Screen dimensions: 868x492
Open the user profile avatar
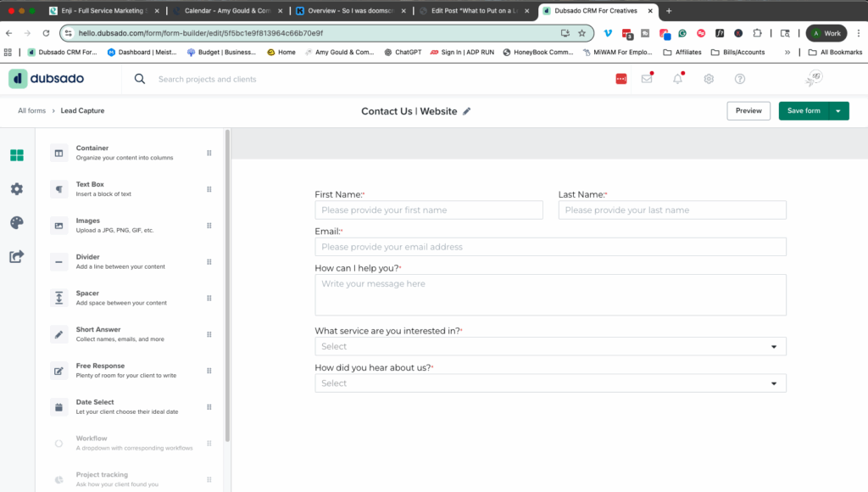coord(814,79)
